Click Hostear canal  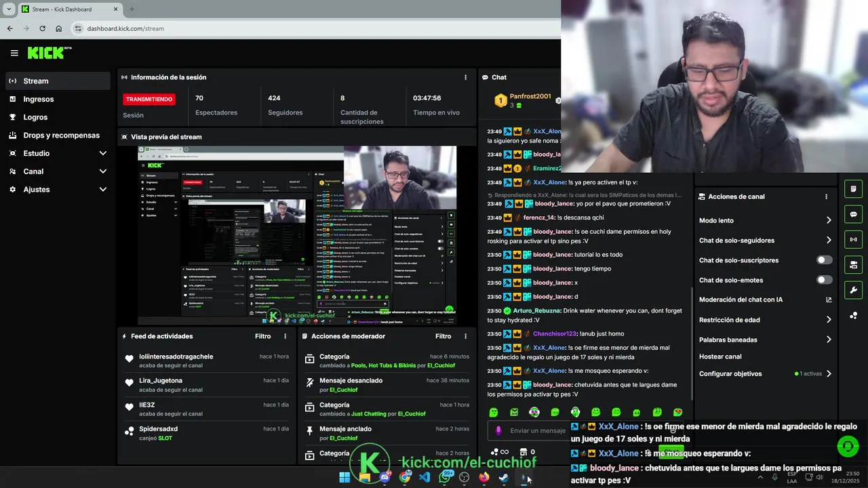720,357
